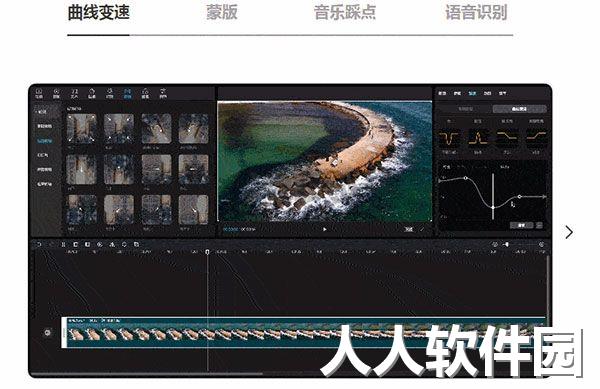
Task: Select the 音乐踩点 tab
Action: [345, 12]
